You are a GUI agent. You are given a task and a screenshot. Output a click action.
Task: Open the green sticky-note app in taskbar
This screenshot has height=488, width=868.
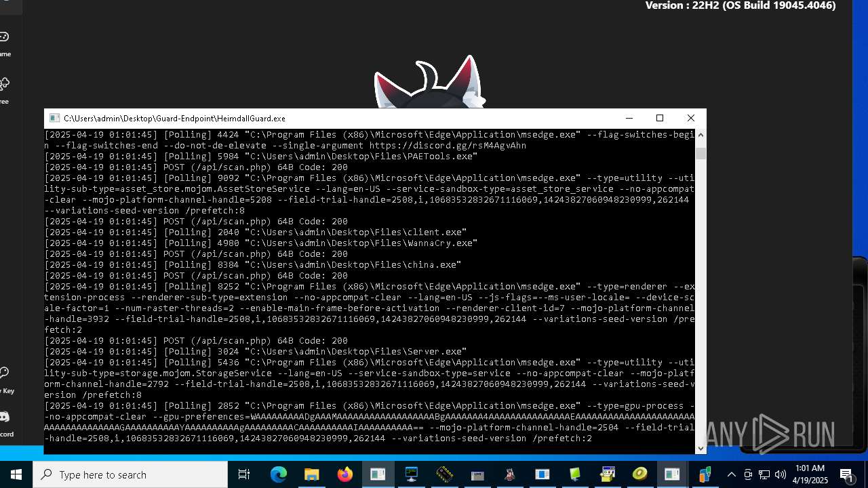click(x=575, y=474)
